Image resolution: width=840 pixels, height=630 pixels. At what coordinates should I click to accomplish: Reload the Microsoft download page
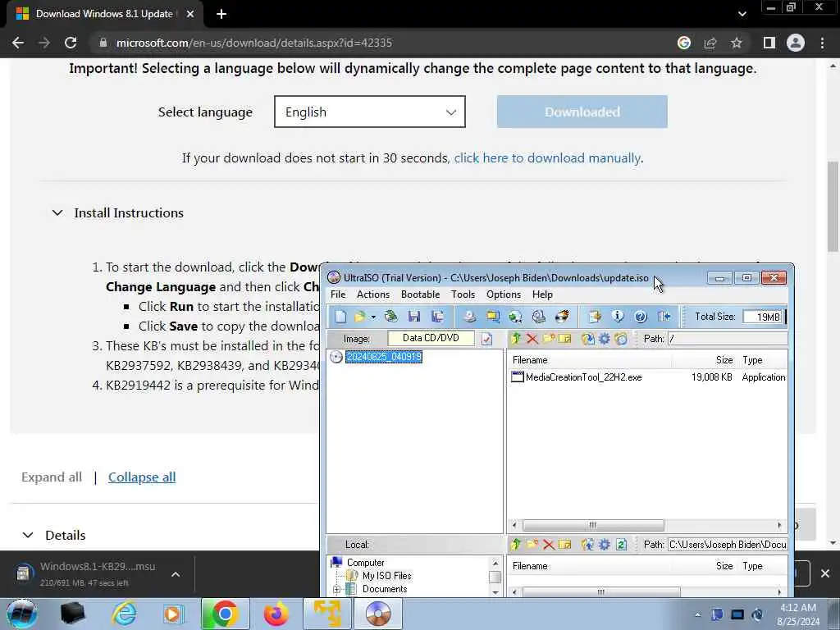pyautogui.click(x=71, y=43)
